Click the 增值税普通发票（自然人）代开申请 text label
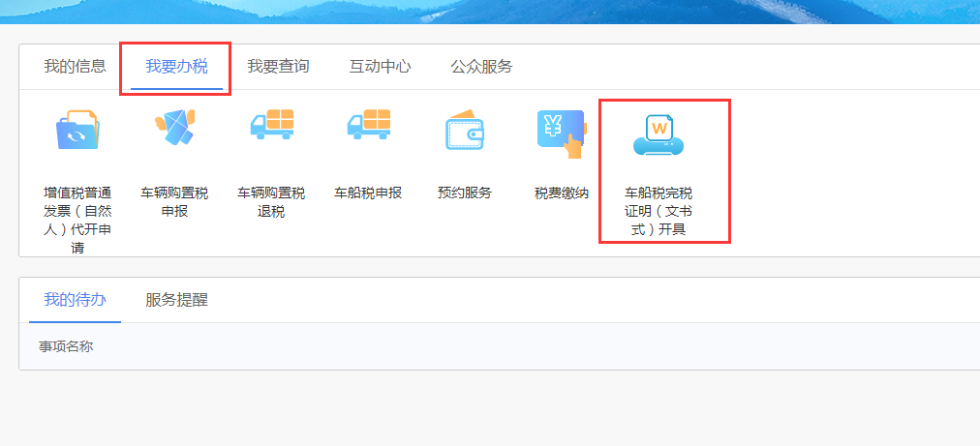This screenshot has width=980, height=446. (x=77, y=220)
